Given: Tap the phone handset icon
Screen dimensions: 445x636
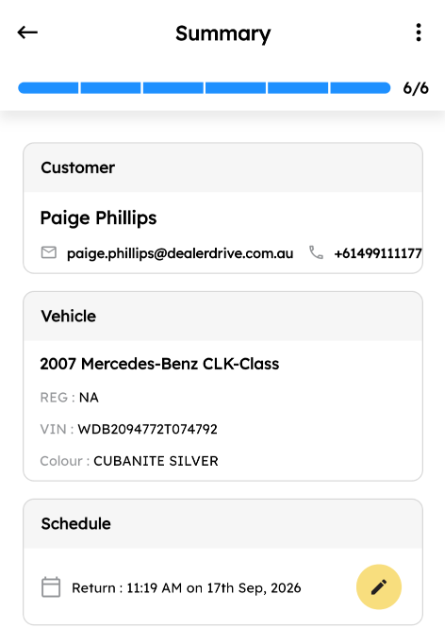Looking at the screenshot, I should [316, 252].
